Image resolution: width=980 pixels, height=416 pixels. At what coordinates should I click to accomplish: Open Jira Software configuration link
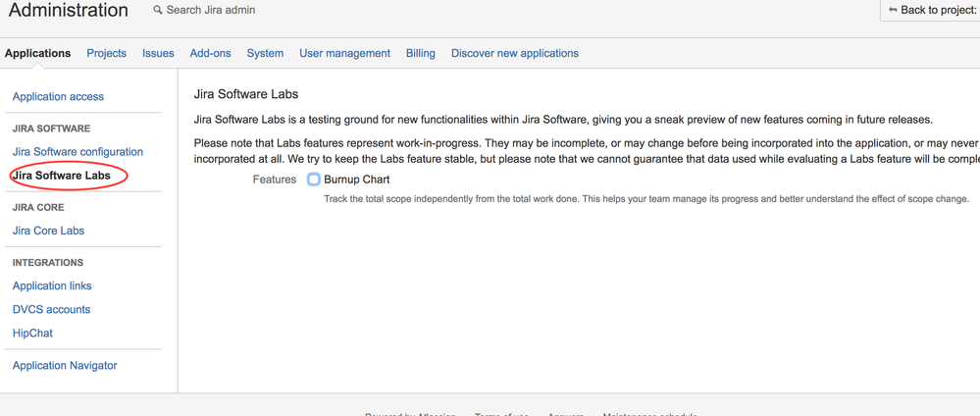coord(77,151)
